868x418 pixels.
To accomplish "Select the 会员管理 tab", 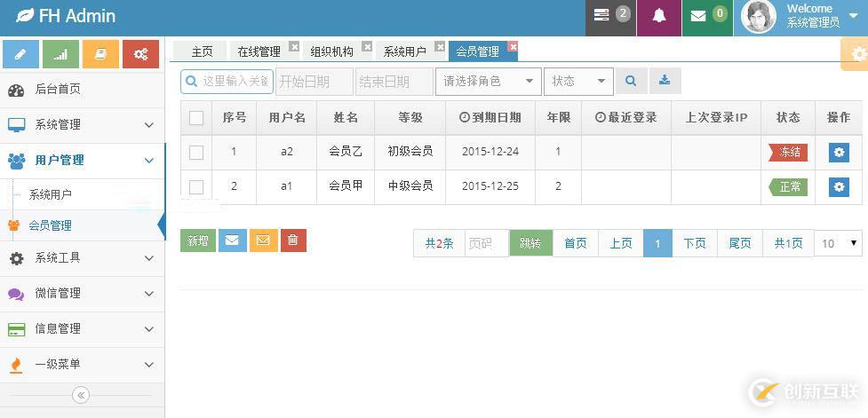I will click(477, 51).
